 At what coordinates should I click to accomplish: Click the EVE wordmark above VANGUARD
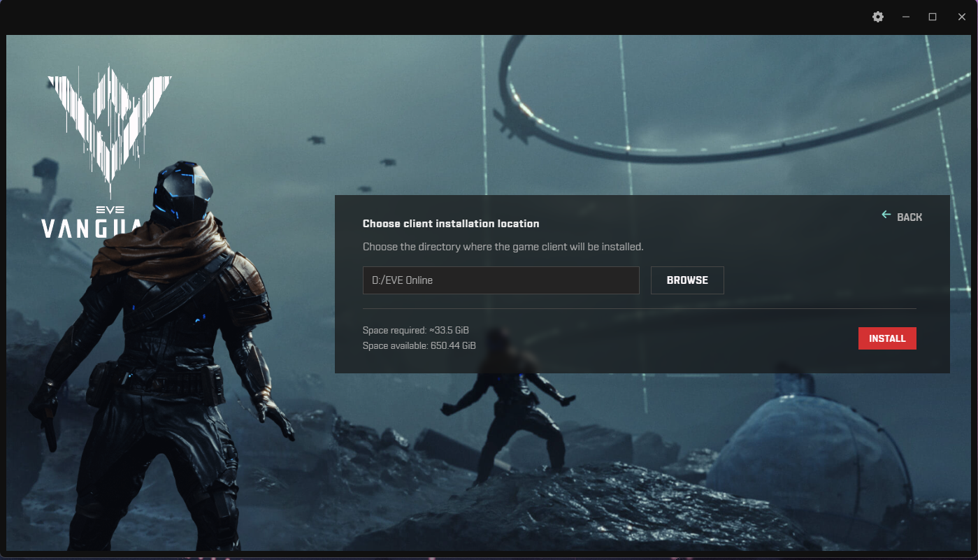110,210
